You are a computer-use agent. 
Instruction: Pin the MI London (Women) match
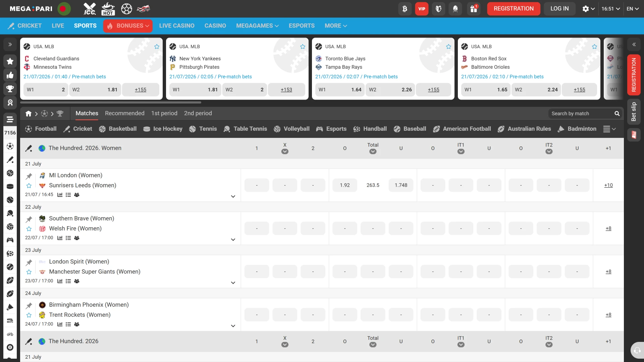tap(29, 176)
